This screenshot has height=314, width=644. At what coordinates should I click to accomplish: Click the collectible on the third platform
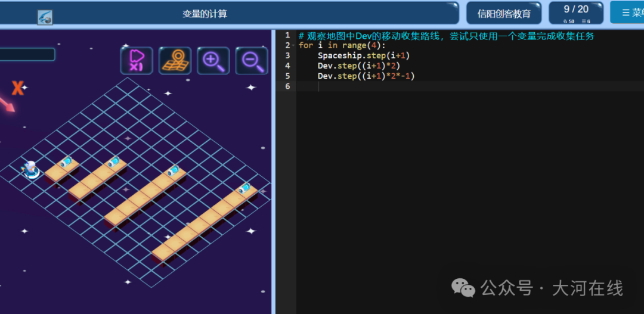[x=174, y=170]
